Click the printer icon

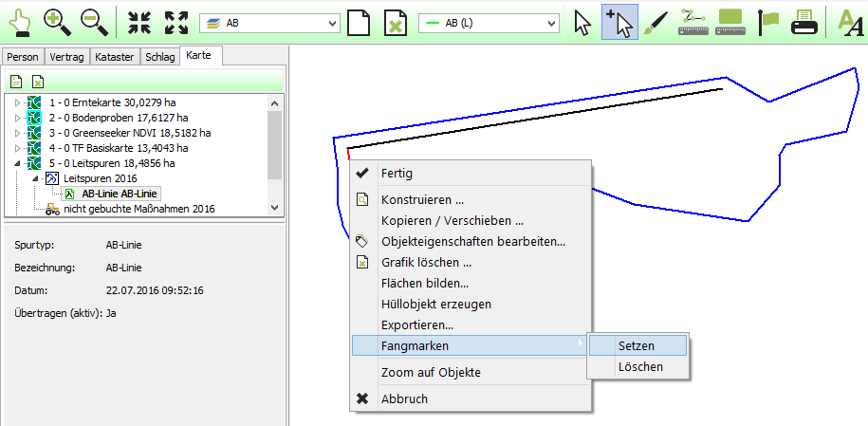pyautogui.click(x=805, y=23)
